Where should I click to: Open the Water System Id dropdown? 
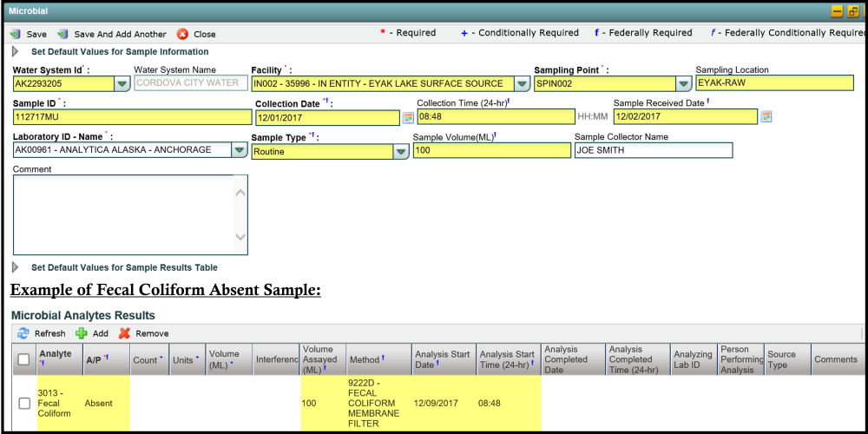point(122,84)
